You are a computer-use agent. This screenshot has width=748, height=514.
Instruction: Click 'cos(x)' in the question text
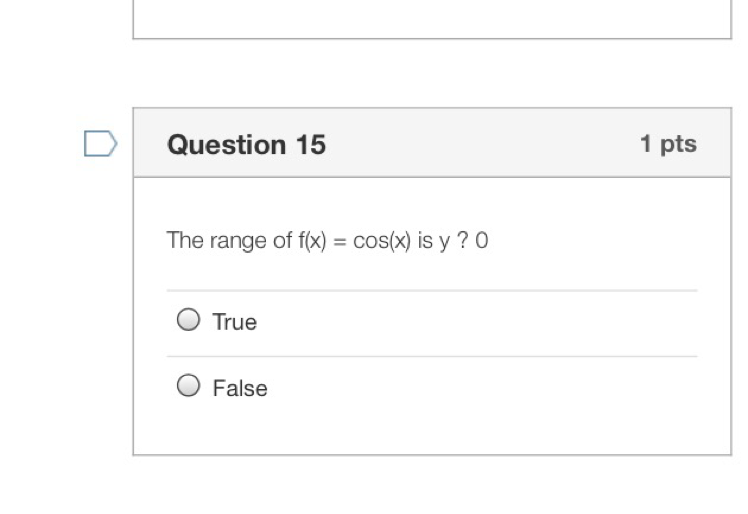pos(387,241)
